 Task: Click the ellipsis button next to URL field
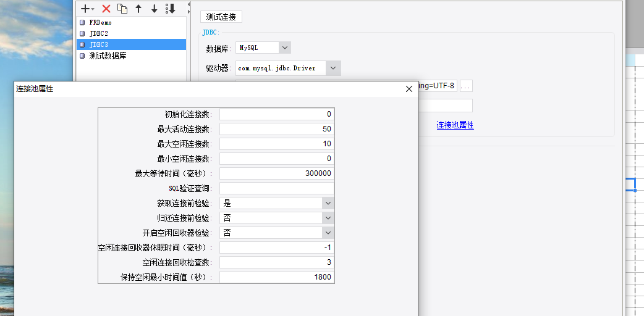(x=466, y=86)
